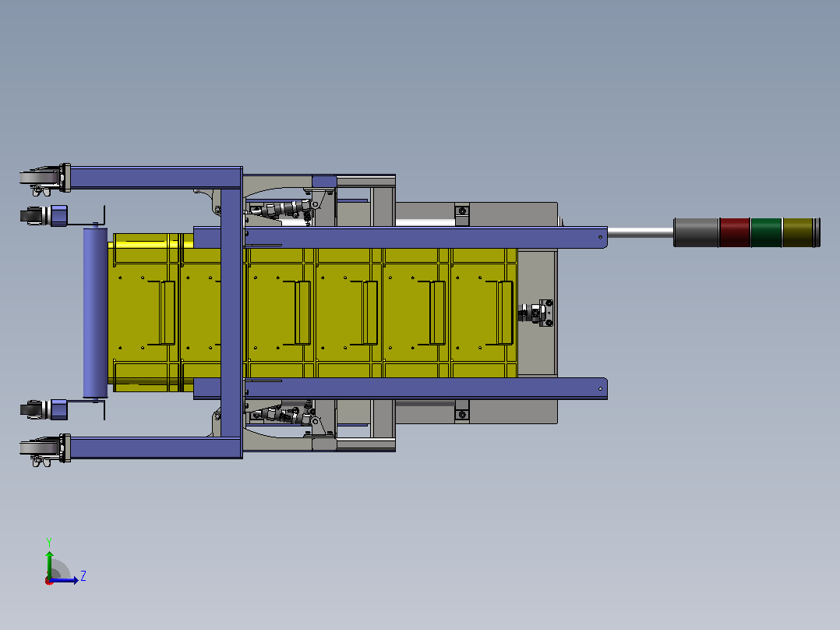Select the yellow segment of the signal tower
840x630 pixels.
798,232
